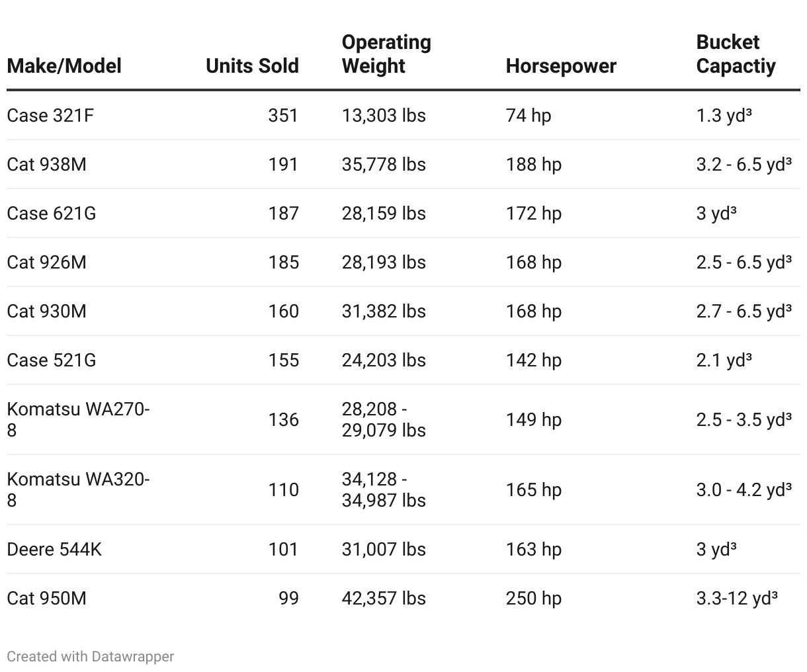Select the Komatsu WA270-8 model cell
The width and height of the screenshot is (807, 672).
coord(78,419)
